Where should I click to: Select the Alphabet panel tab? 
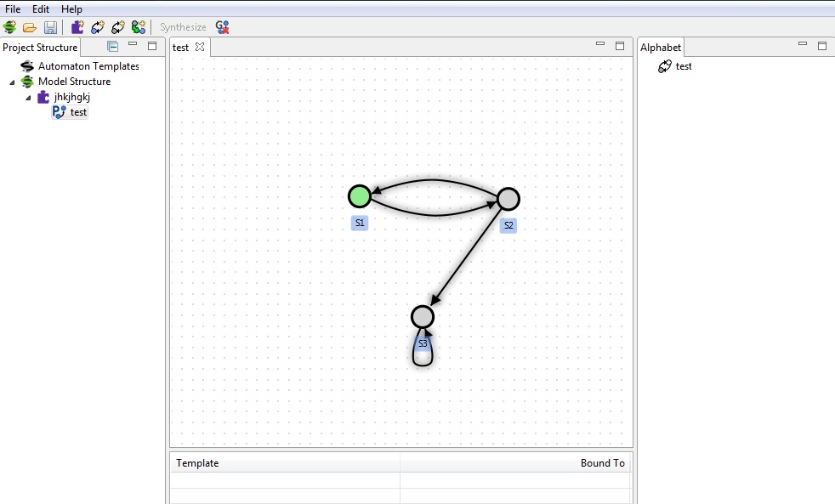(x=661, y=48)
